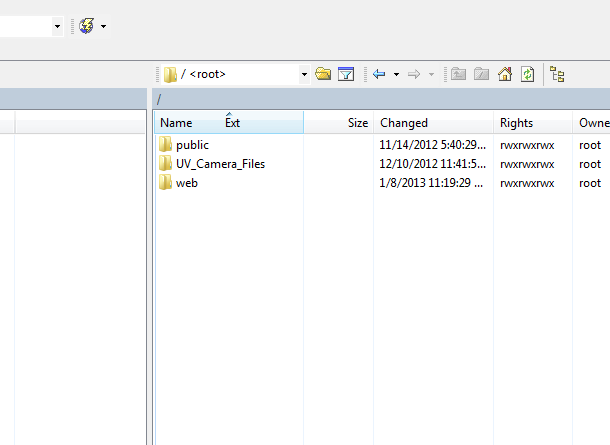Image resolution: width=610 pixels, height=445 pixels.
Task: Click the root directory icon
Action: coord(481,74)
